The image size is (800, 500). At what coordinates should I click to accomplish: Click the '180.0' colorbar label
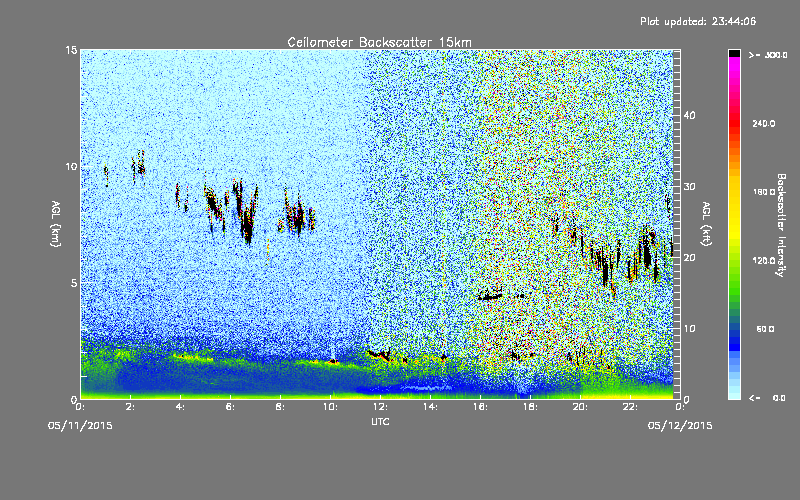point(763,192)
